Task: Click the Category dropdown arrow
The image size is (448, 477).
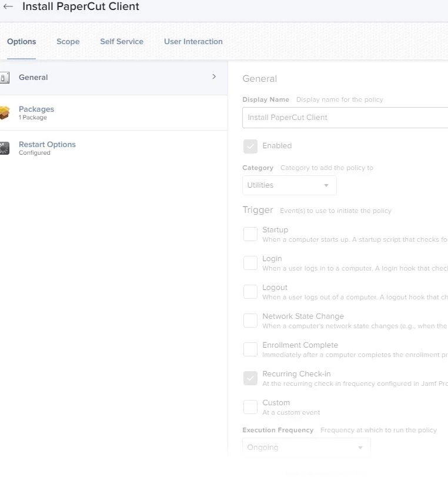Action: pos(326,185)
